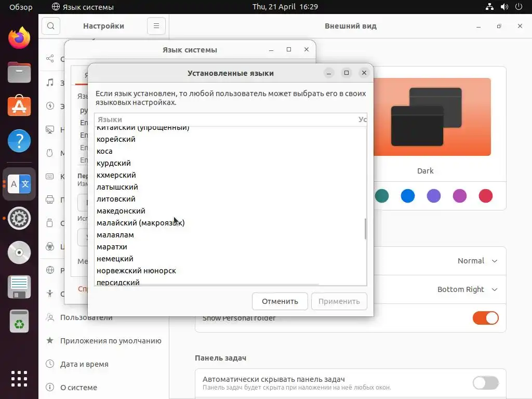Click the Отменить button
This screenshot has width=532, height=399.
click(x=280, y=301)
